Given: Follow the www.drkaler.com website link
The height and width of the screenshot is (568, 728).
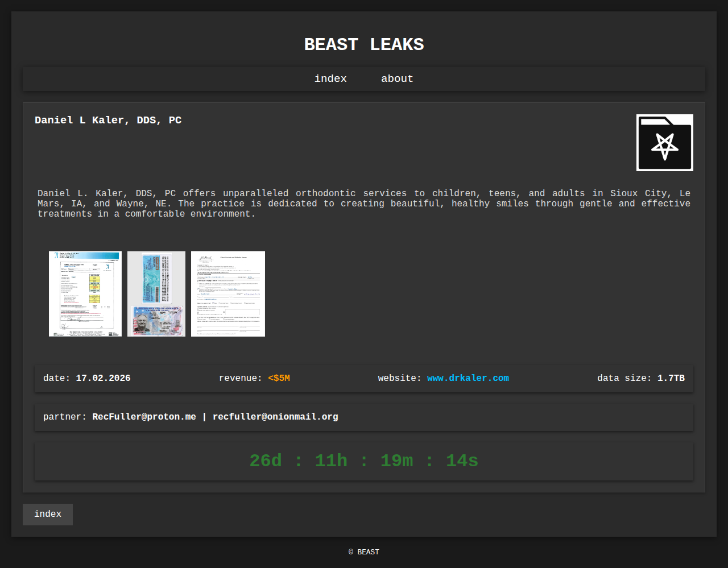Looking at the screenshot, I should (468, 378).
